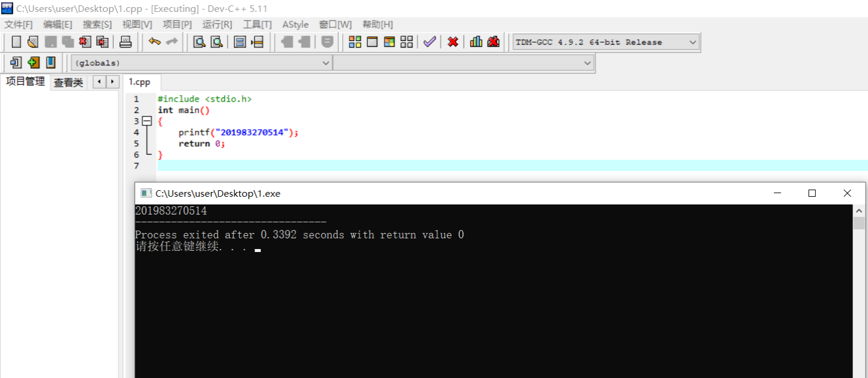Click the green plus Insert icon
This screenshot has width=868, height=378.
33,62
